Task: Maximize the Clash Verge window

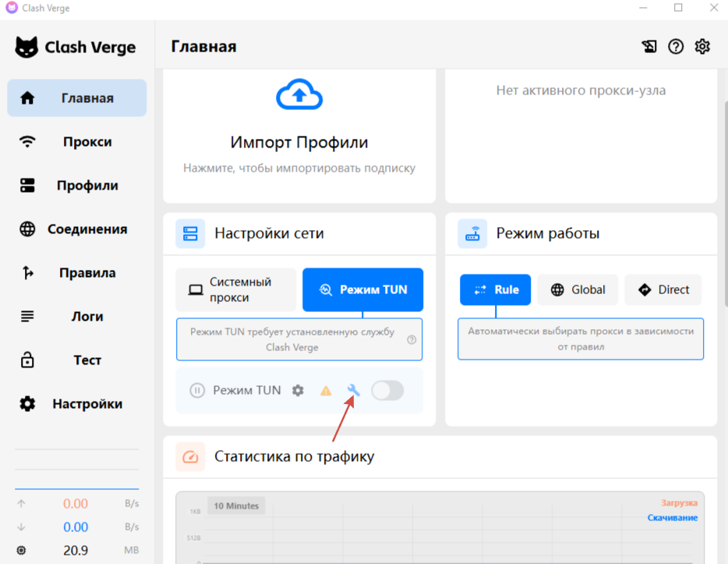Action: [x=678, y=8]
